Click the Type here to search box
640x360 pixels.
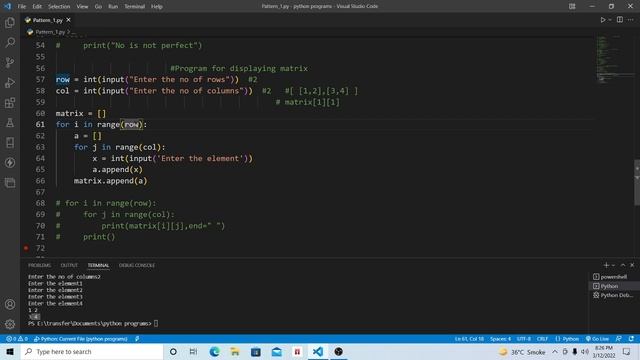(x=92, y=351)
